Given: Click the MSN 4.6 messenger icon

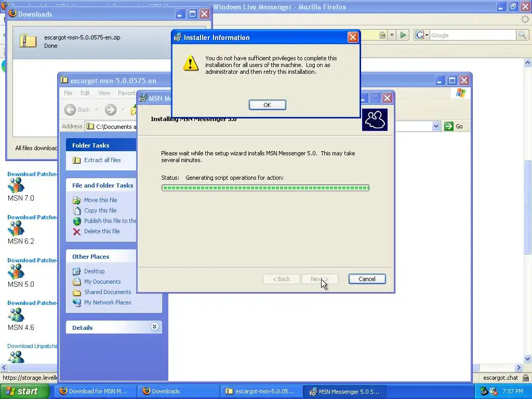Looking at the screenshot, I should point(16,314).
